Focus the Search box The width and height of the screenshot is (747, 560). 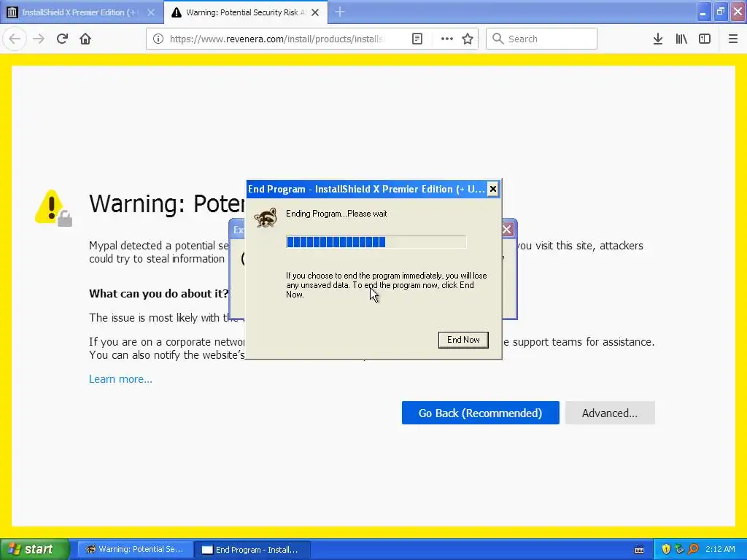click(542, 39)
